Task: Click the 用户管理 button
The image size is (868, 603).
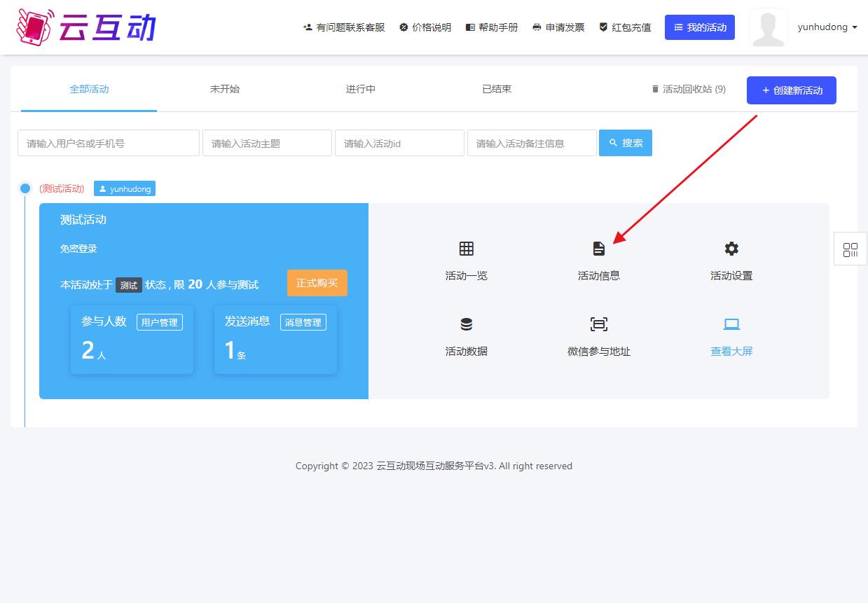Action: 159,322
